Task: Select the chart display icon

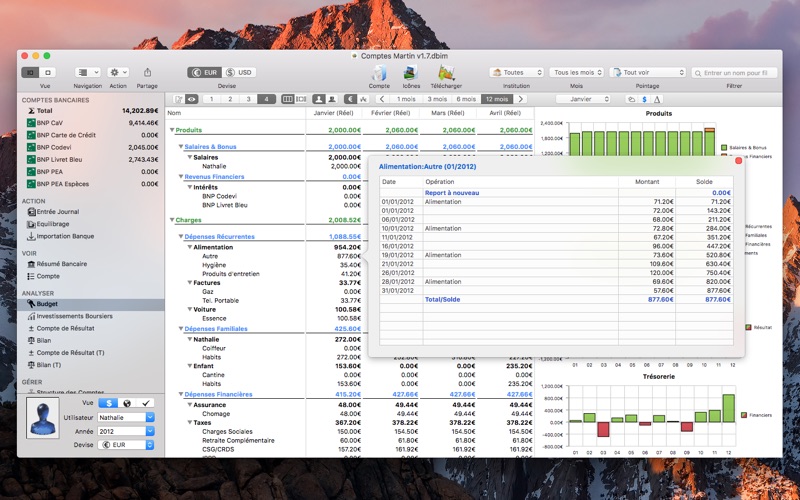Action: [x=363, y=99]
